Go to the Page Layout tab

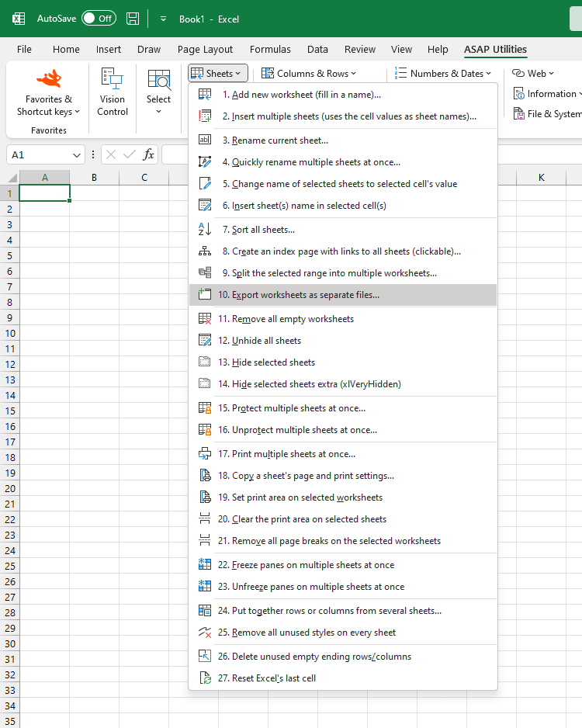click(205, 49)
